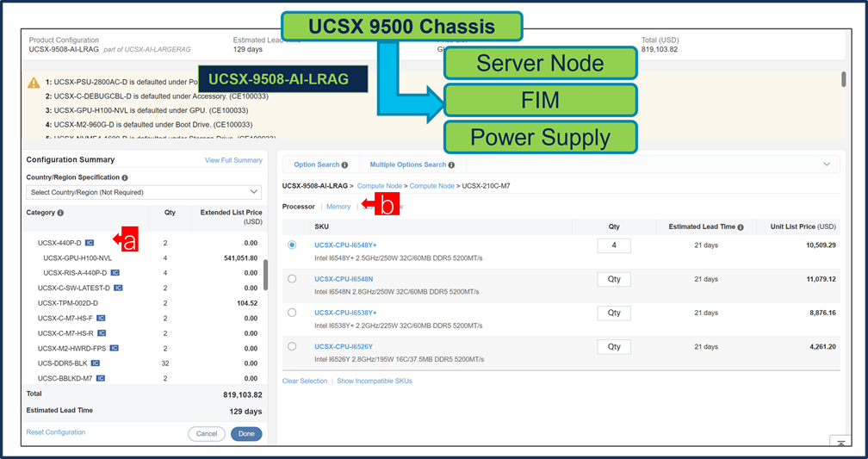The width and height of the screenshot is (868, 459).
Task: Open the Option Search tab
Action: click(320, 165)
